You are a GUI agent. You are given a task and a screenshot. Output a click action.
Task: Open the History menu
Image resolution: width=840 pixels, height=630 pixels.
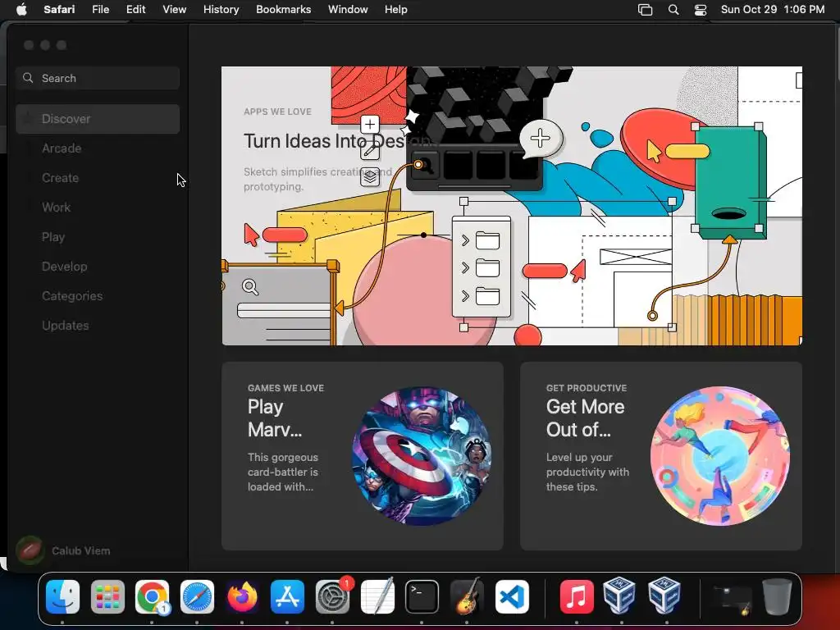[x=221, y=9]
